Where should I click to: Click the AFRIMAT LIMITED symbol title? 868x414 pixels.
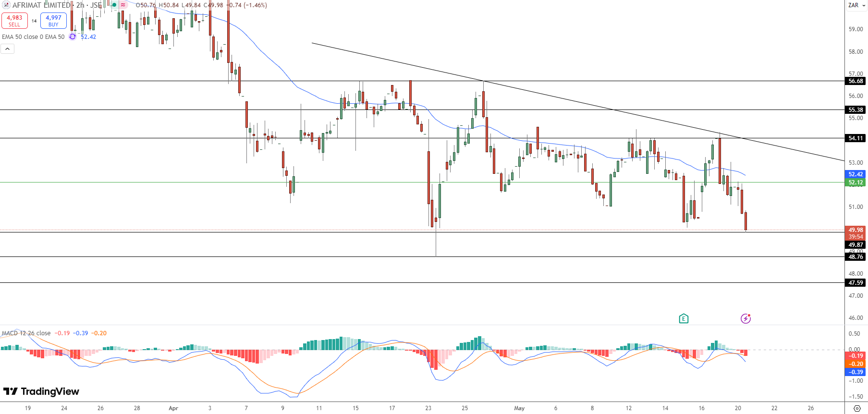pyautogui.click(x=41, y=5)
